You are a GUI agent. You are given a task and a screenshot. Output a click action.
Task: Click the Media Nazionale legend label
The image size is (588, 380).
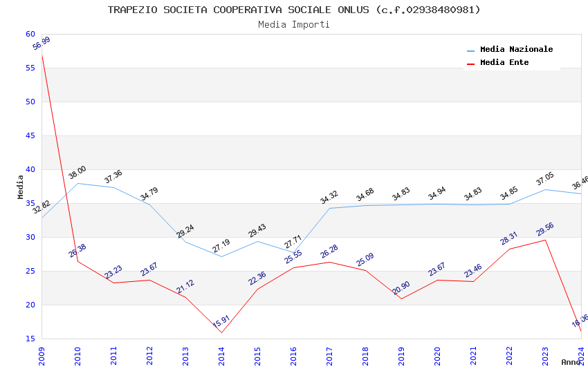pyautogui.click(x=516, y=49)
